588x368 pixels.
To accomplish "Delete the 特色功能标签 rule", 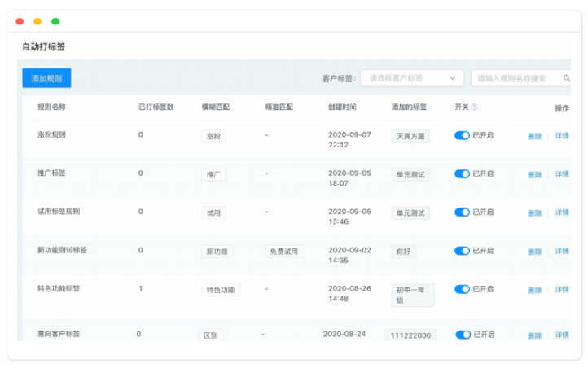I will (x=534, y=290).
